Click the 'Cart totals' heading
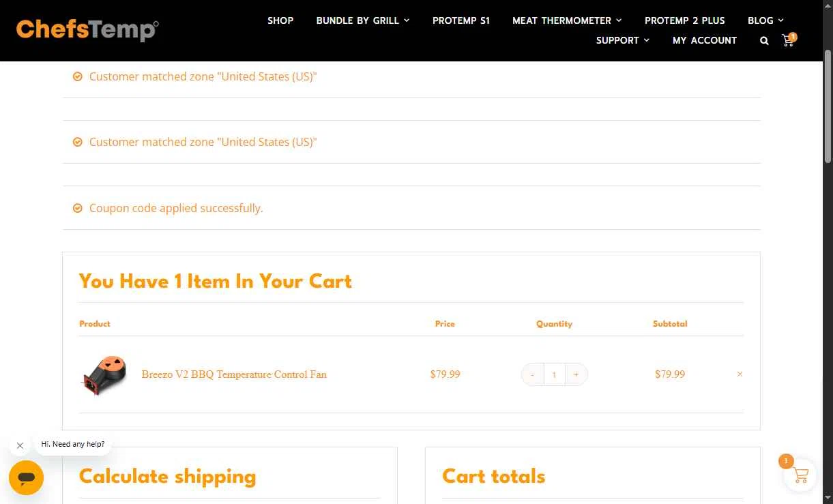The height and width of the screenshot is (504, 833). tap(494, 476)
